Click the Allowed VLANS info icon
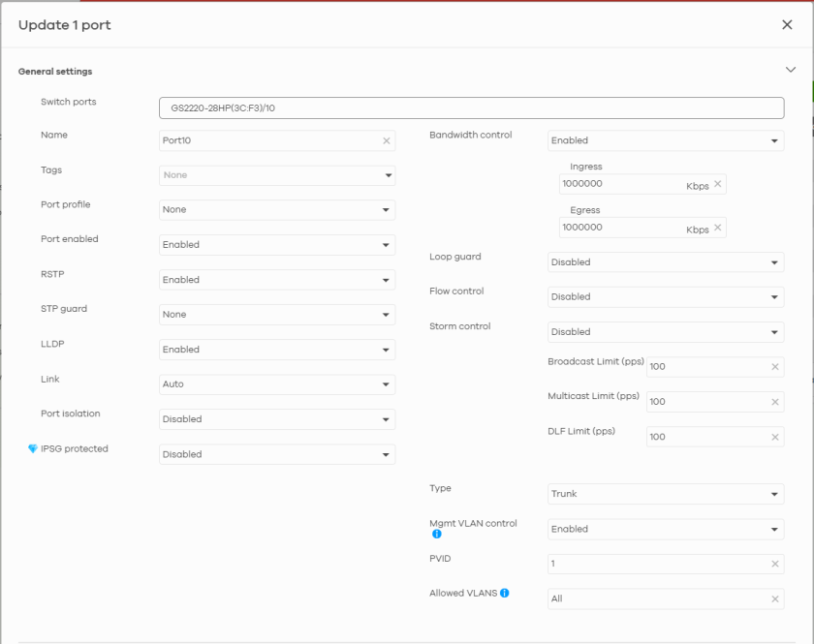814x644 pixels. [x=505, y=593]
